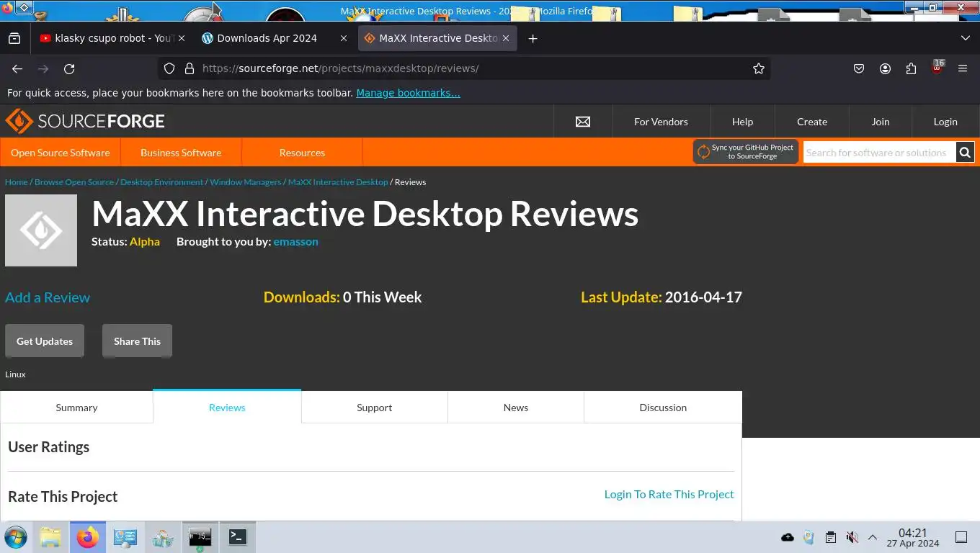This screenshot has height=553, width=980.
Task: Open the News tab
Action: (516, 408)
